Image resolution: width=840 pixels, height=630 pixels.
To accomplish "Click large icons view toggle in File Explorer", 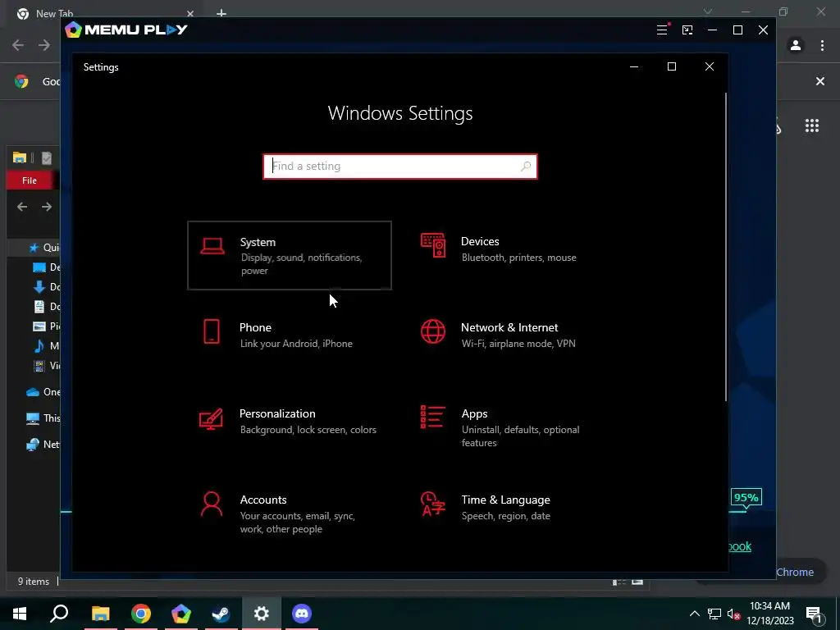I will click(x=637, y=582).
